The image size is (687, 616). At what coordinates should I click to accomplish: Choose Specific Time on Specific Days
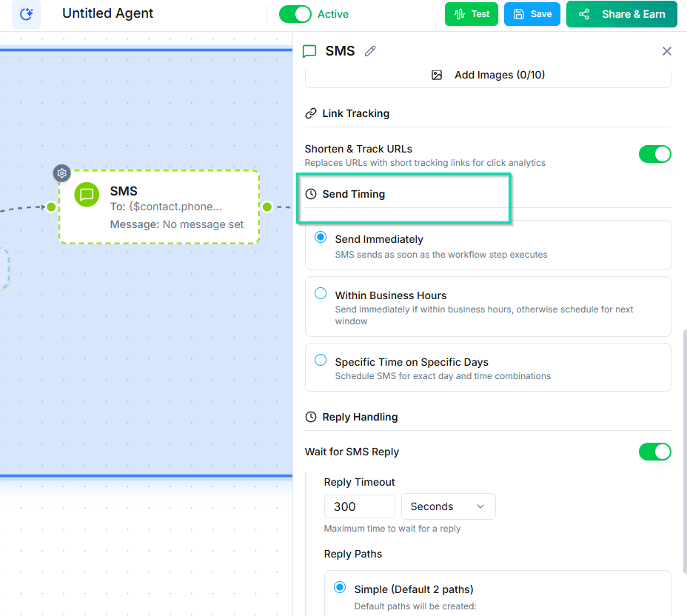(321, 361)
